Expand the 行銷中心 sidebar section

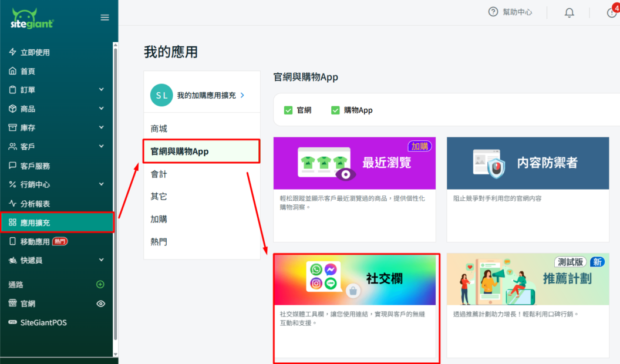[x=101, y=184]
